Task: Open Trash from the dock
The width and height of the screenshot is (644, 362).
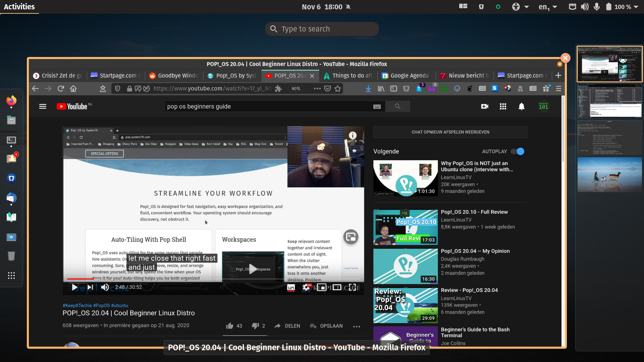Action: 11,256
